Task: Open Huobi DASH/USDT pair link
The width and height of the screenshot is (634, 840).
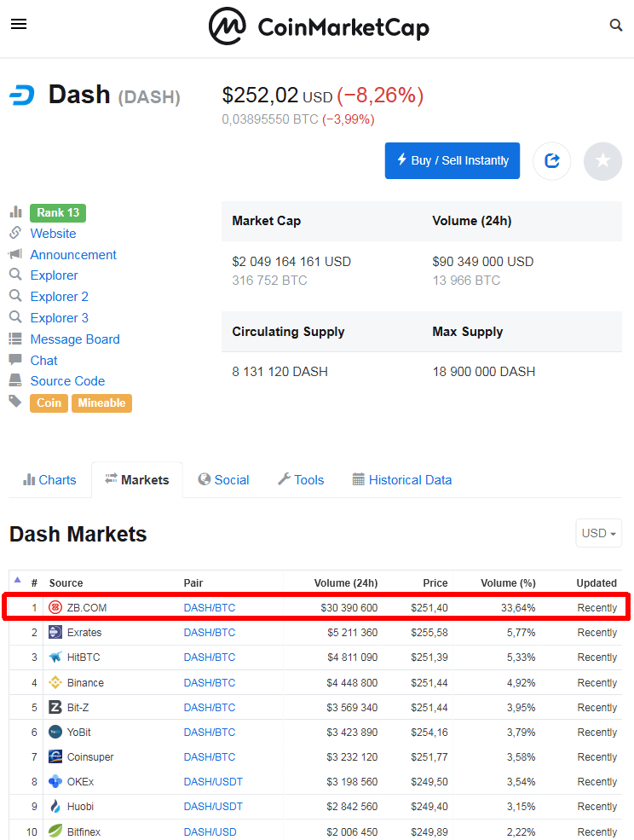Action: pos(213,806)
